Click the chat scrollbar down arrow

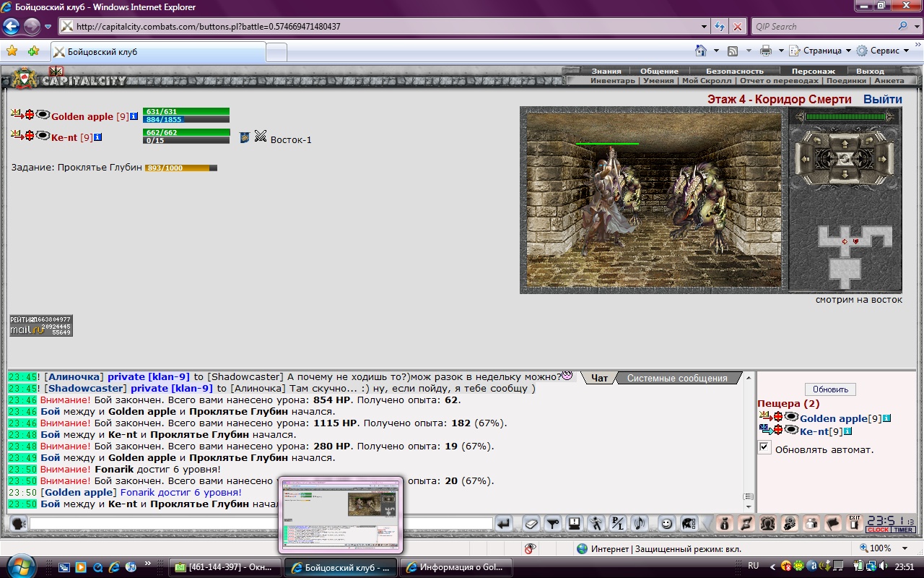coord(749,506)
